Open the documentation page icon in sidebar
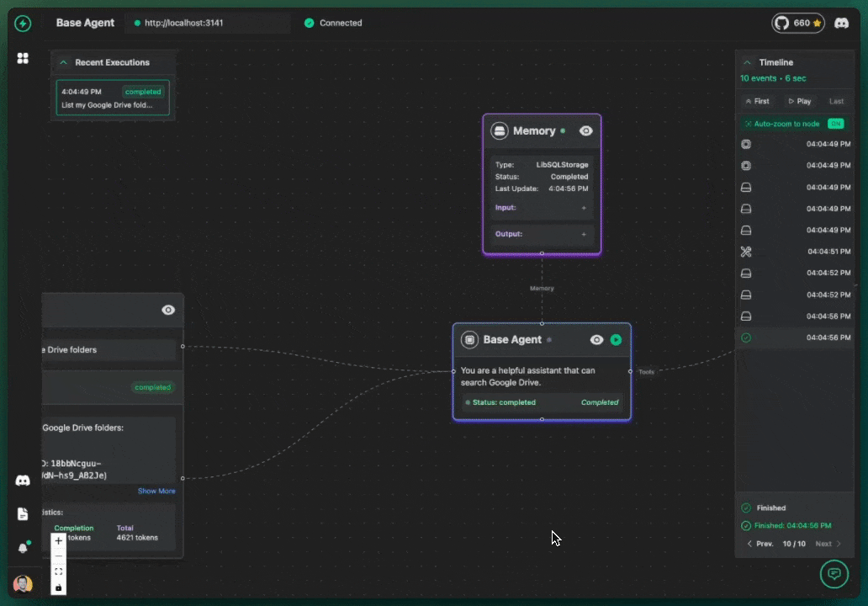This screenshot has width=868, height=606. [x=23, y=514]
